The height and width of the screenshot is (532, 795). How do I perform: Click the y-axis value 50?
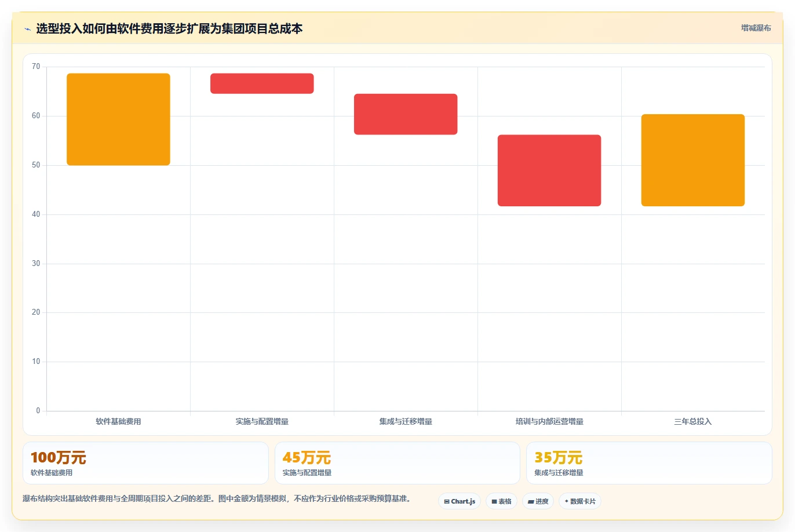tap(36, 165)
